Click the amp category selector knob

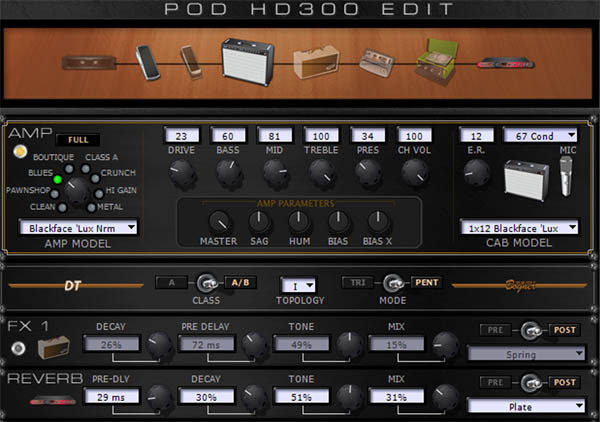click(x=77, y=191)
